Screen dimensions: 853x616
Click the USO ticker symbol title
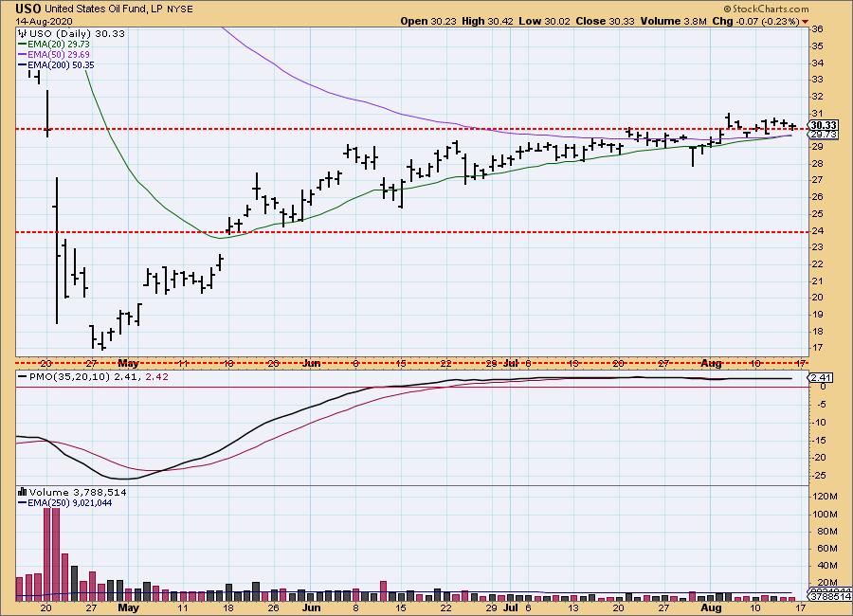[28, 9]
